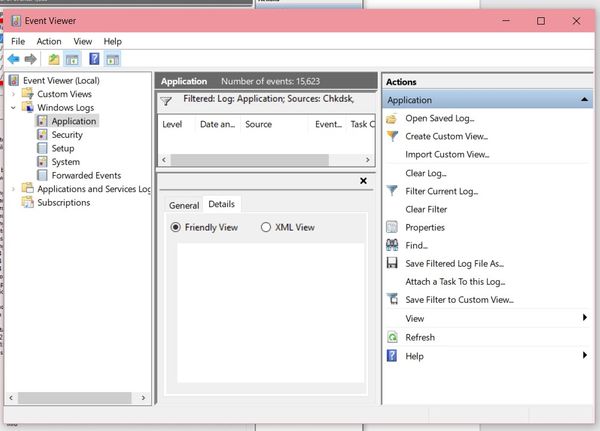Click the Task Category column header

[362, 124]
